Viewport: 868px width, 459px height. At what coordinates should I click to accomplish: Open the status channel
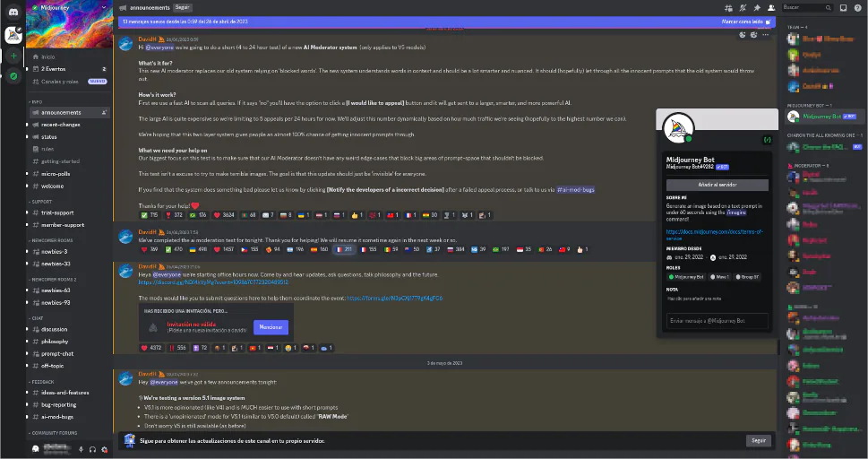(x=69, y=137)
